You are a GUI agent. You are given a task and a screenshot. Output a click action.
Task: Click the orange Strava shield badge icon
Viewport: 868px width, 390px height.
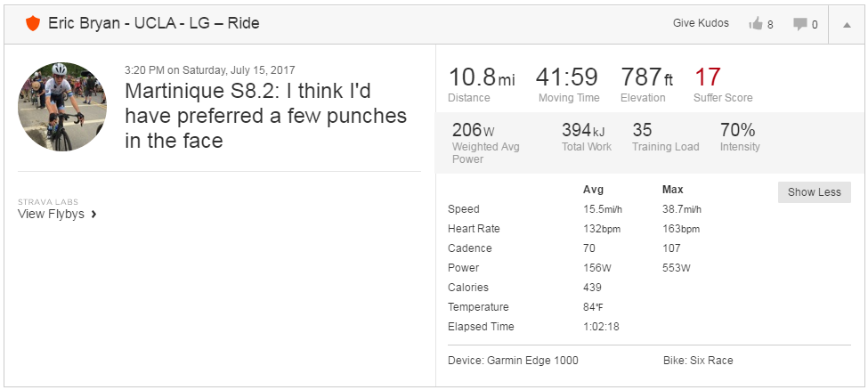(33, 24)
